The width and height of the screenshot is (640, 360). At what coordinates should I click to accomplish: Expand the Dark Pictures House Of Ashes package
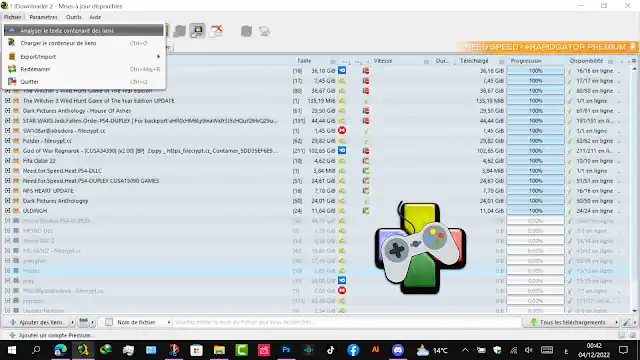pos(7,111)
